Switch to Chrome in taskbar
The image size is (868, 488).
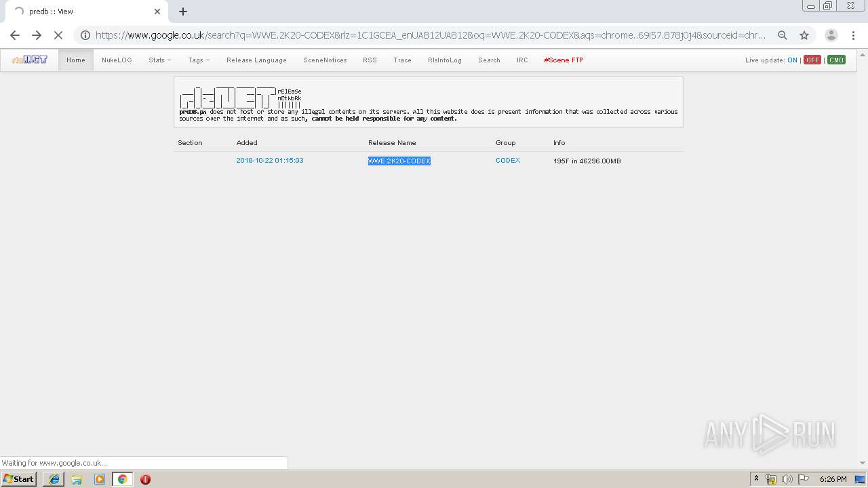[122, 479]
